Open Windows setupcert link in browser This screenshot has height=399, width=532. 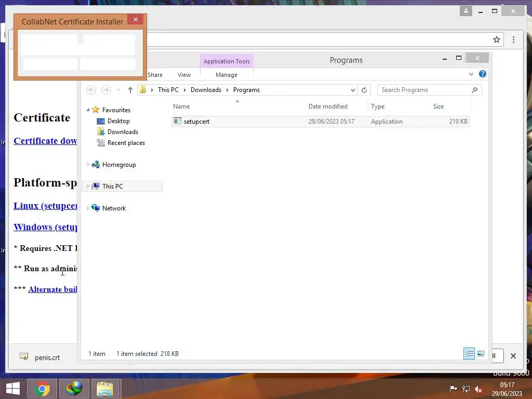coord(45,227)
